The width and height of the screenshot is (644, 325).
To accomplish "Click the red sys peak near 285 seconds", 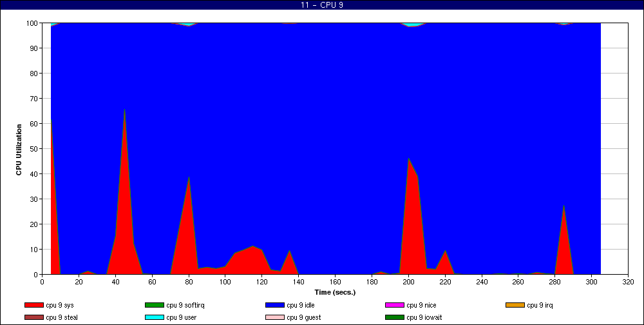I will [564, 242].
